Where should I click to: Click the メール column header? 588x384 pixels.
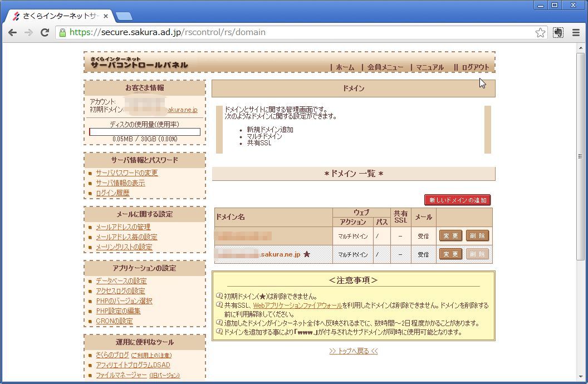click(x=423, y=217)
